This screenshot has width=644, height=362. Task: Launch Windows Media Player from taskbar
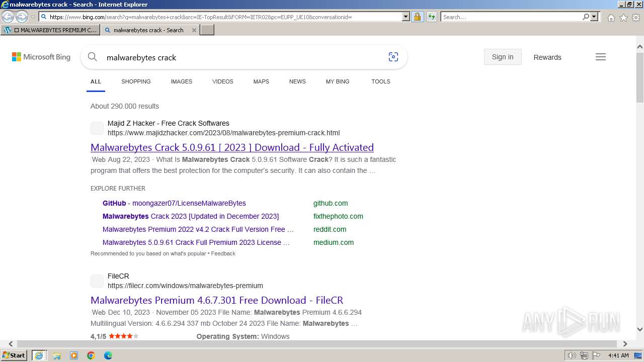[x=74, y=355]
